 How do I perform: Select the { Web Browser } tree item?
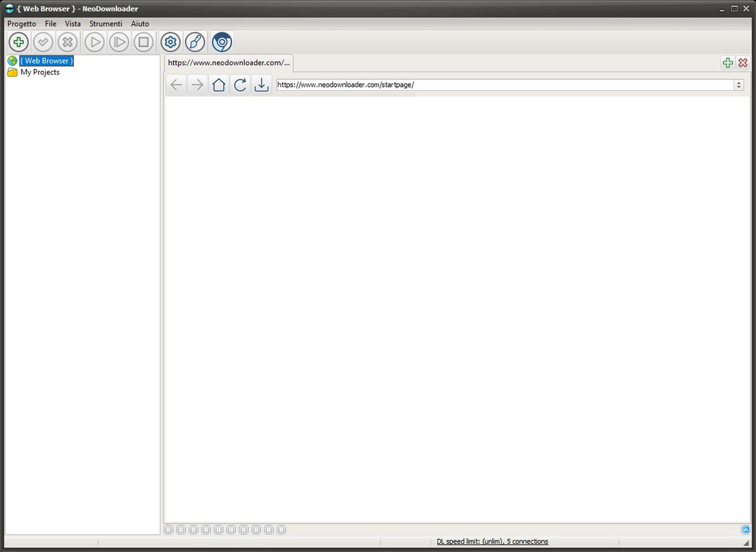coord(46,61)
